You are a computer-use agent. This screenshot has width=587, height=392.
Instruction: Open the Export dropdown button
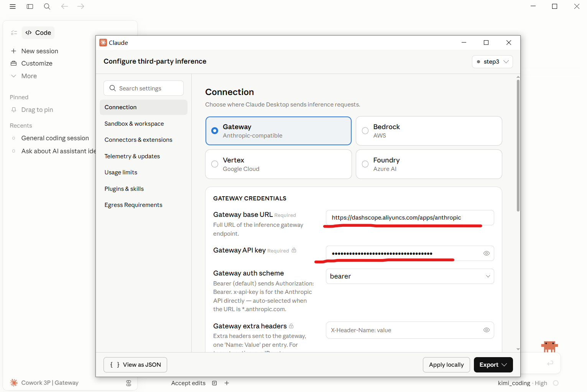pyautogui.click(x=493, y=365)
